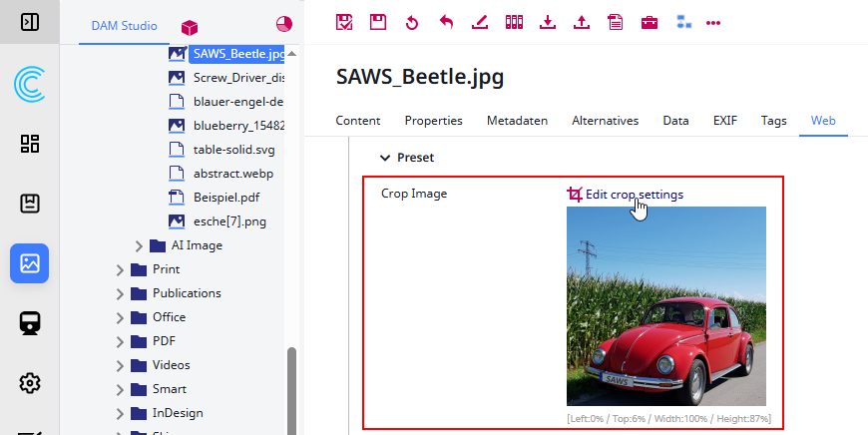Click the download toolbar icon
The image size is (868, 435).
548,23
